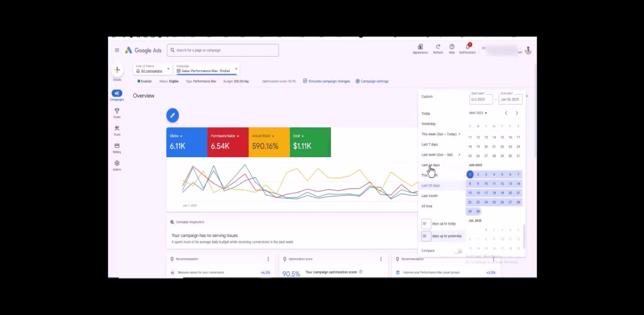Open the first Recommendation card's three-dot menu
This screenshot has width=644, height=315.
click(x=268, y=259)
